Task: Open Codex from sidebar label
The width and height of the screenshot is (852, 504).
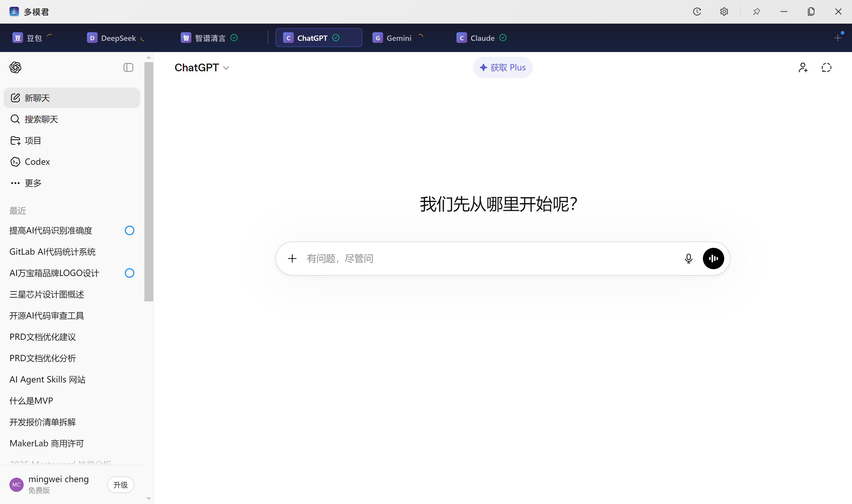Action: [37, 162]
